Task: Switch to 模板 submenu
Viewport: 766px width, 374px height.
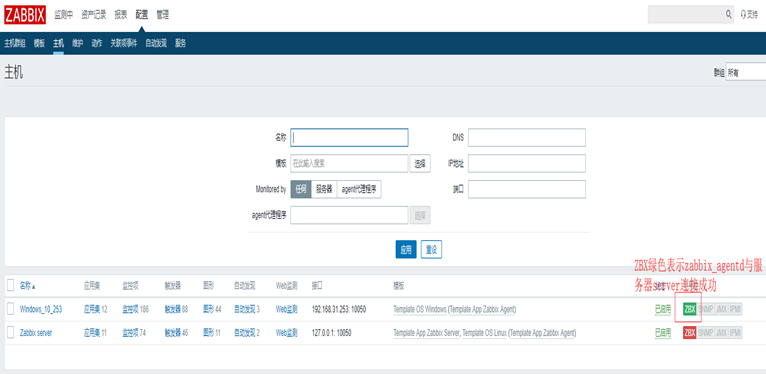Action: [x=39, y=43]
